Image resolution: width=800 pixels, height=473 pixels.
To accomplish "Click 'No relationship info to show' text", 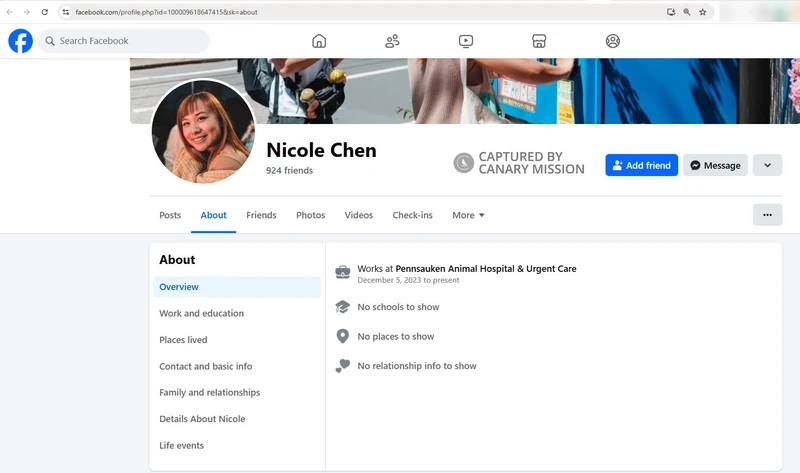I will [x=417, y=366].
